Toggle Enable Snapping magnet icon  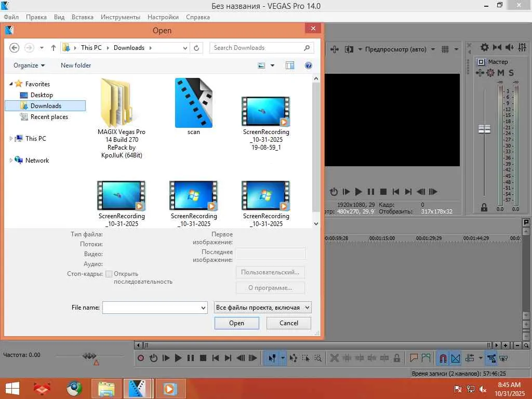pyautogui.click(x=443, y=358)
